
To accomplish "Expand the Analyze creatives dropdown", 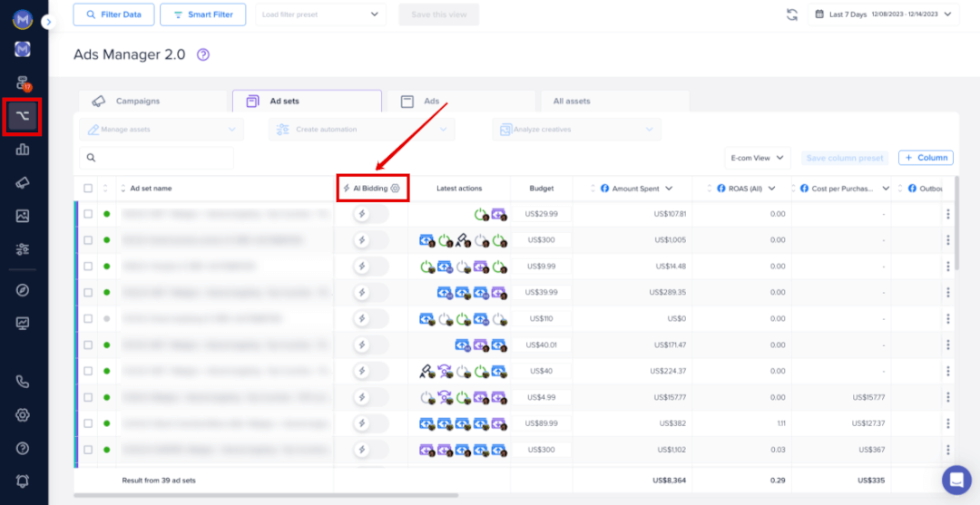I will click(576, 130).
